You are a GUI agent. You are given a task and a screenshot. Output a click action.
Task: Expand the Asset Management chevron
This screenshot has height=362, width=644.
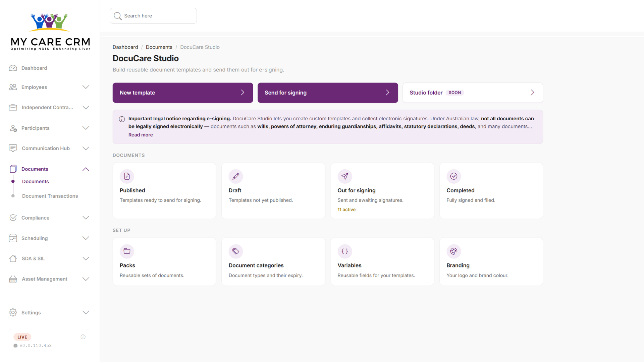point(86,279)
